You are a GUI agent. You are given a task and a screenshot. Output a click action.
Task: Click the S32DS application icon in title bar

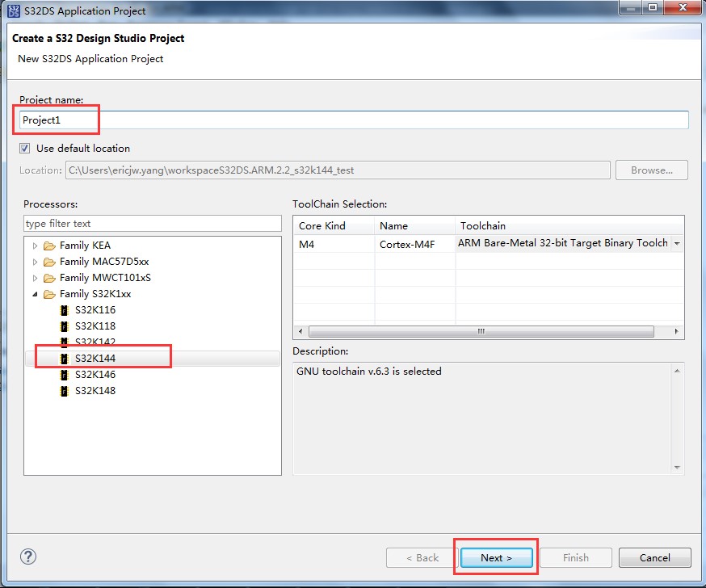pos(14,10)
